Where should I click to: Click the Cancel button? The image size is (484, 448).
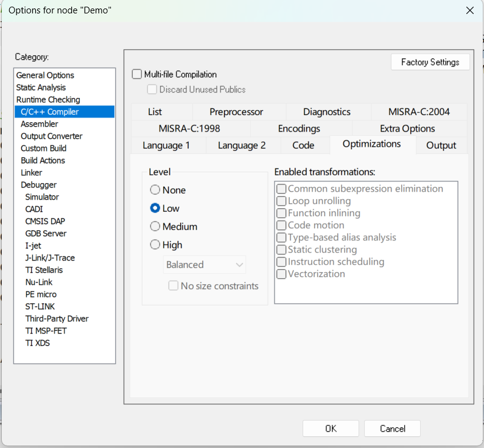tap(392, 429)
